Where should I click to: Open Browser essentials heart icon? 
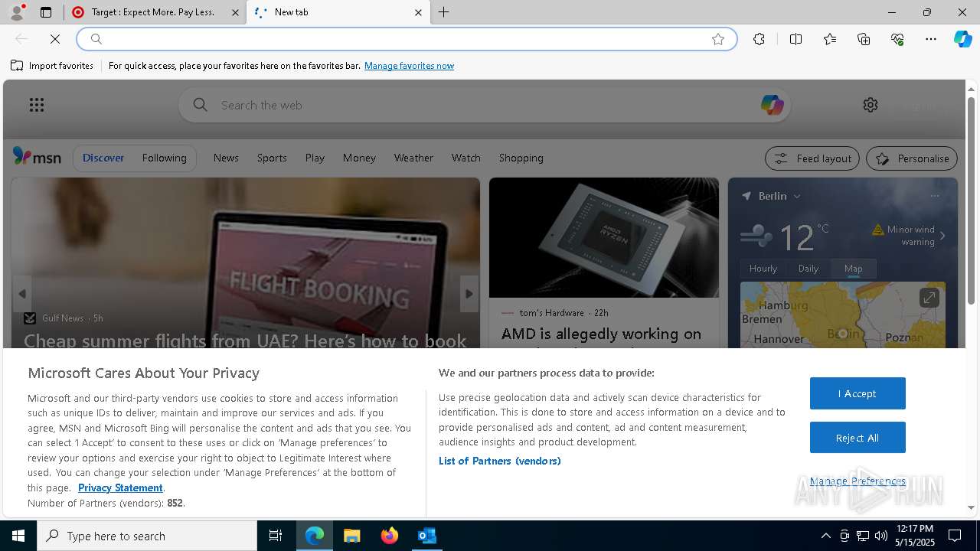897,39
